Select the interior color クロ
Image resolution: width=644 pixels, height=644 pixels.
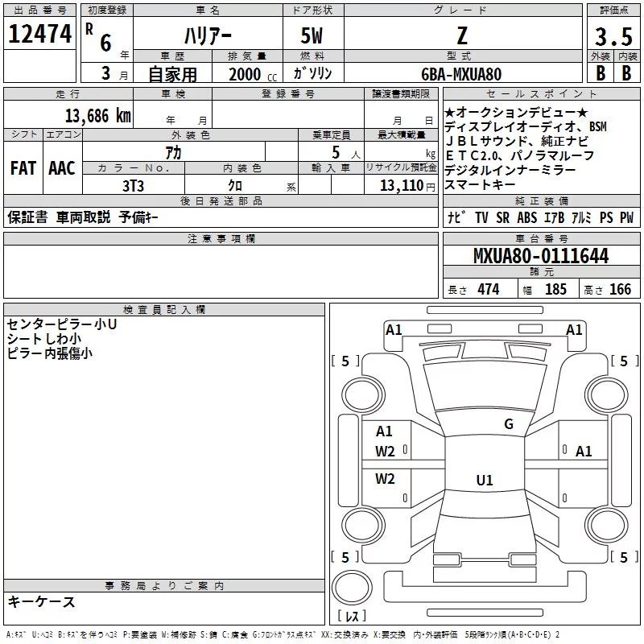tap(235, 185)
